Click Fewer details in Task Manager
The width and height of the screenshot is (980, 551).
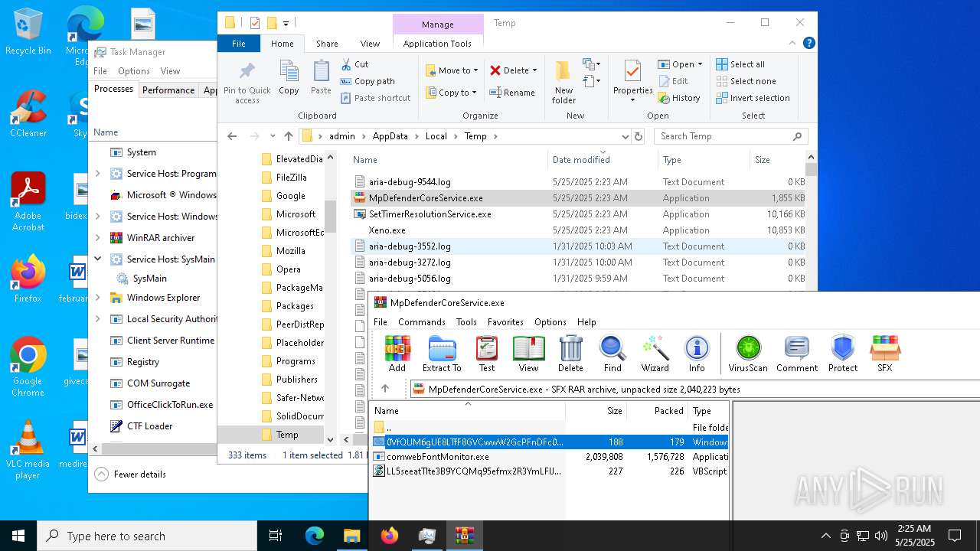(x=130, y=474)
